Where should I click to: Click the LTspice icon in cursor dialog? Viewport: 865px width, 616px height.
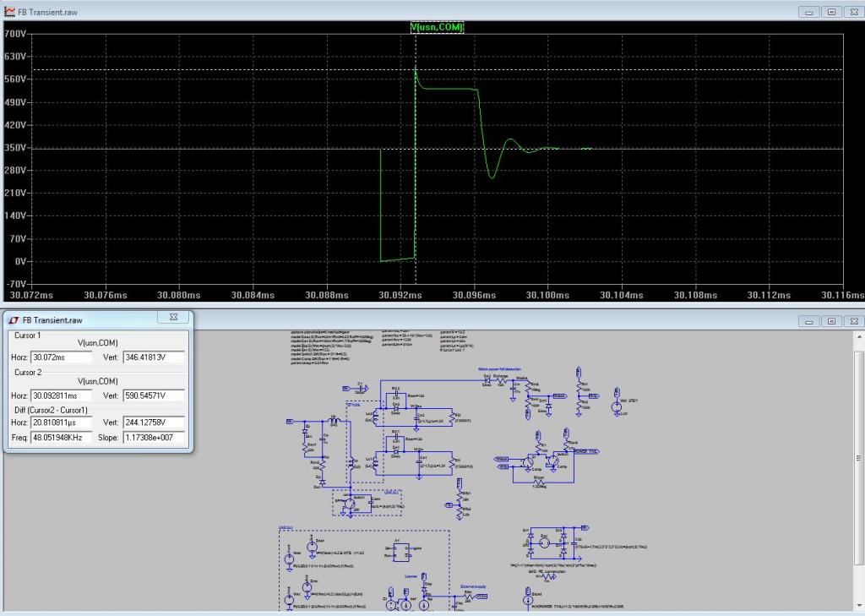pos(14,320)
